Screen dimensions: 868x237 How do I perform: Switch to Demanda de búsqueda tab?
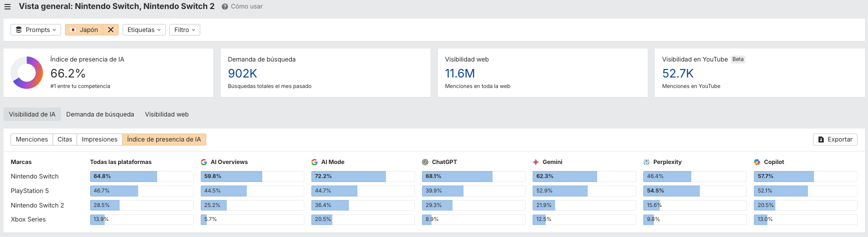tap(100, 114)
